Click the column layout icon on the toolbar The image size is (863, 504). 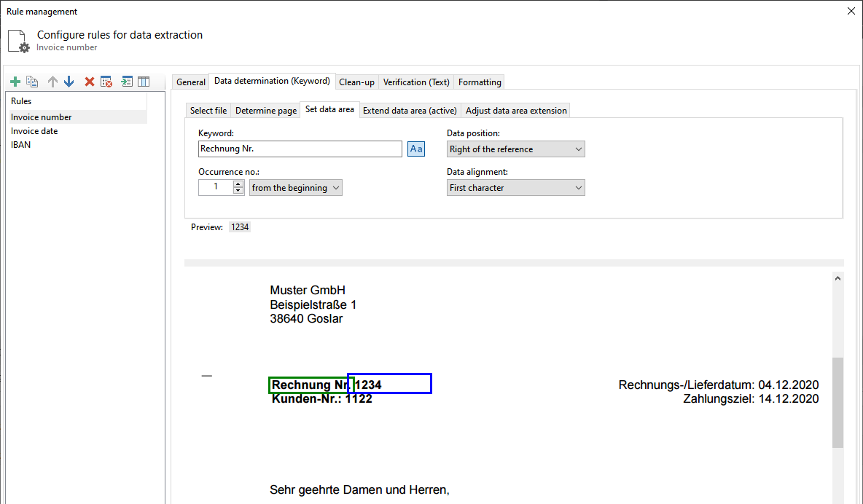(144, 82)
